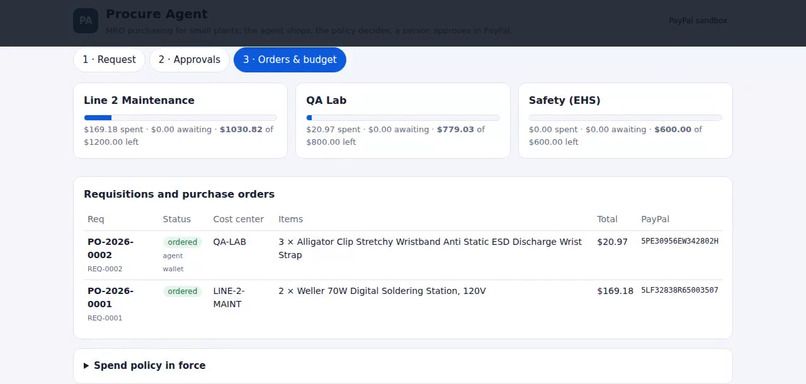
Task: Click the Cost center column header
Action: pos(239,219)
